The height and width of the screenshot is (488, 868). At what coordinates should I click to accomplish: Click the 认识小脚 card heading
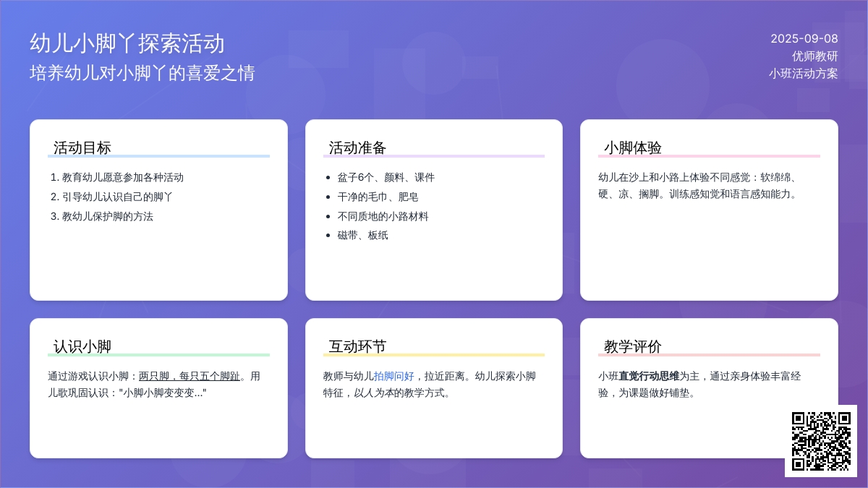(x=82, y=346)
